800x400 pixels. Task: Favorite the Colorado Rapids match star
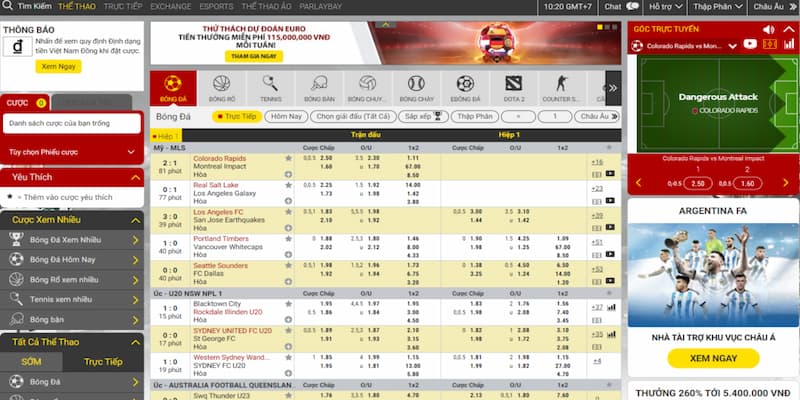288,158
